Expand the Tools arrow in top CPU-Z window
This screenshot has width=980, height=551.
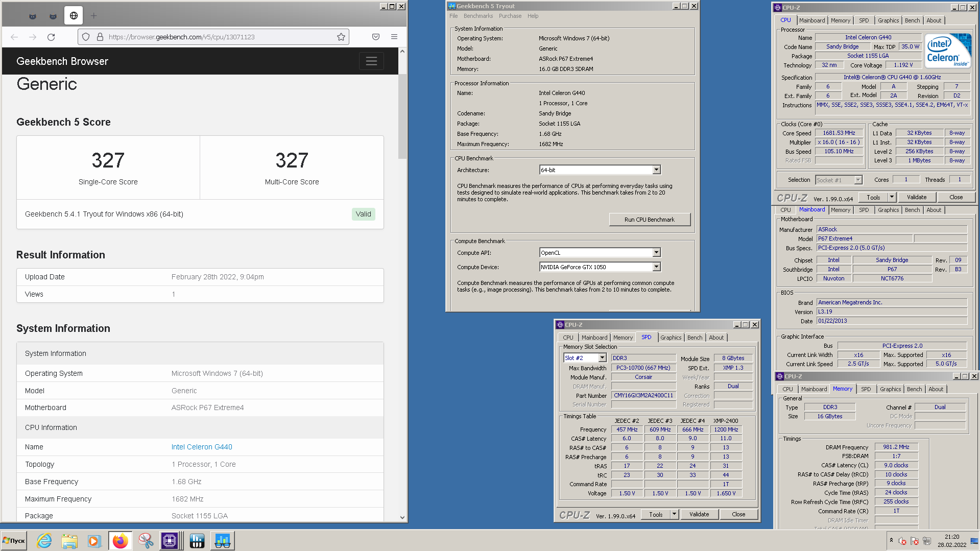click(892, 197)
